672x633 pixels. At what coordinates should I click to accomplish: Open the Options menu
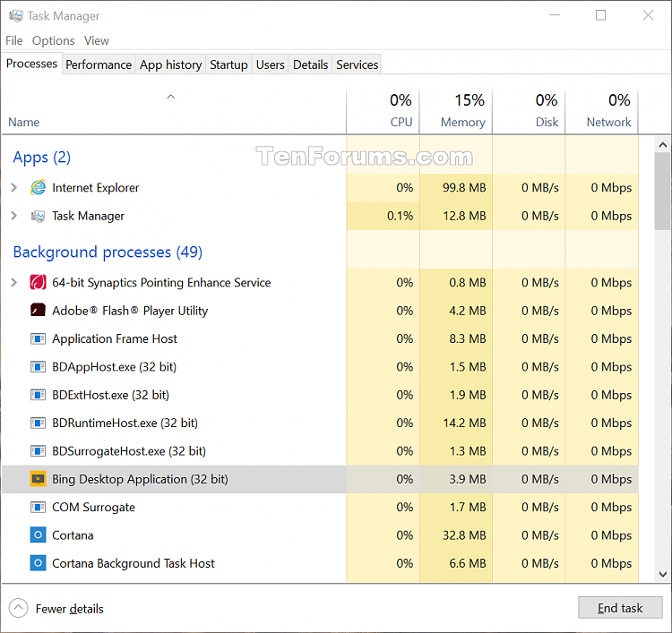tap(54, 40)
